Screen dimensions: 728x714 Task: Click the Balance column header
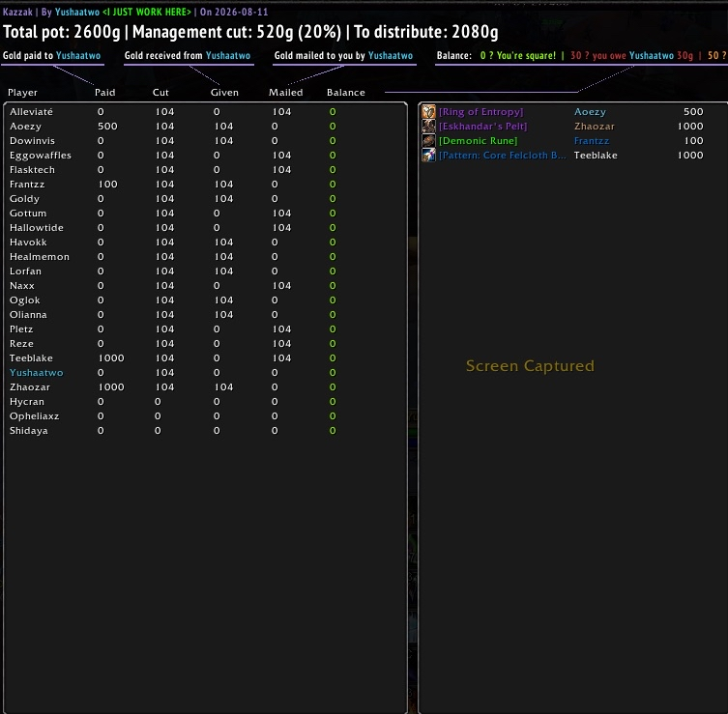pyautogui.click(x=345, y=93)
